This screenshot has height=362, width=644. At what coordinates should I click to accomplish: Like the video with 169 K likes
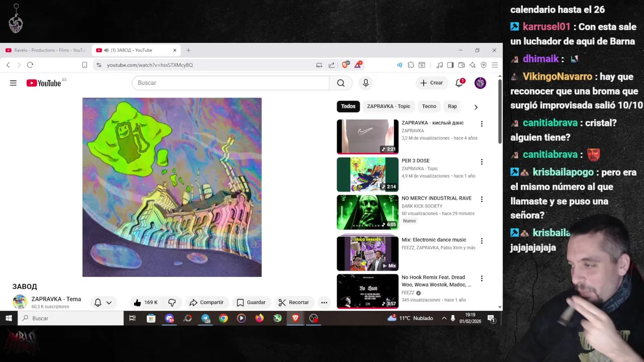click(x=145, y=302)
